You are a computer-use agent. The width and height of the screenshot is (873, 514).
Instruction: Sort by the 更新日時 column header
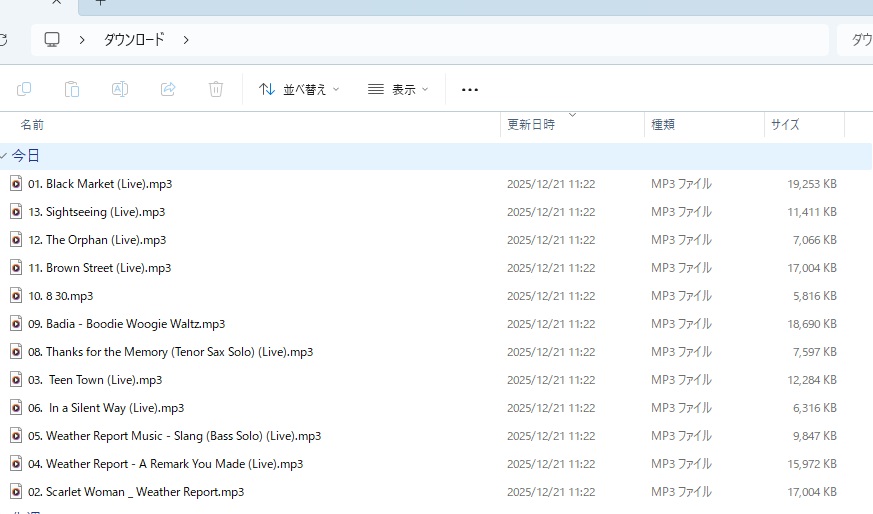531,125
